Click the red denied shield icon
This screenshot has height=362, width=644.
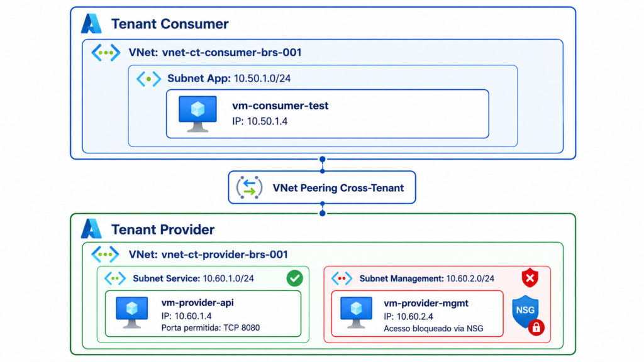click(530, 278)
